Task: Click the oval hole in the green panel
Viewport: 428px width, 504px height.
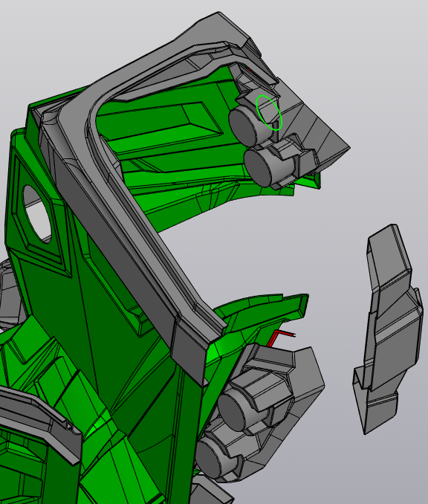Action: (x=36, y=213)
